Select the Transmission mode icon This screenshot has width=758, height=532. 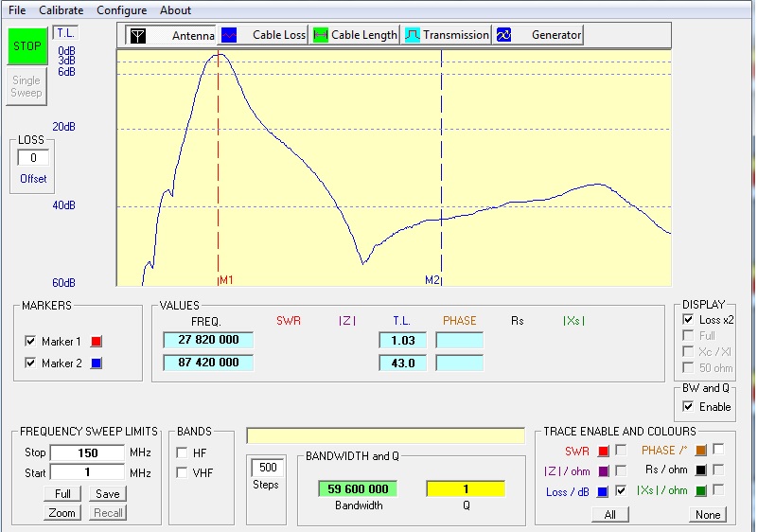(x=413, y=35)
